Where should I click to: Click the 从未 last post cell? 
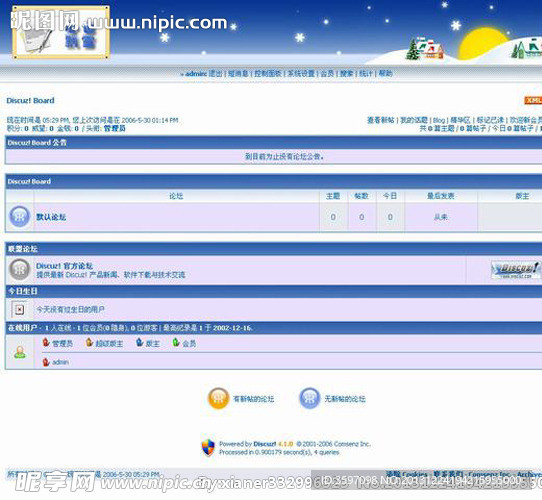tap(441, 217)
